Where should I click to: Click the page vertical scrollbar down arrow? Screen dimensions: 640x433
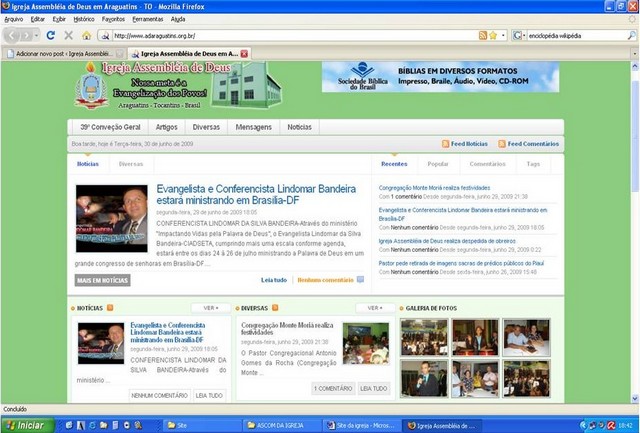tap(635, 398)
